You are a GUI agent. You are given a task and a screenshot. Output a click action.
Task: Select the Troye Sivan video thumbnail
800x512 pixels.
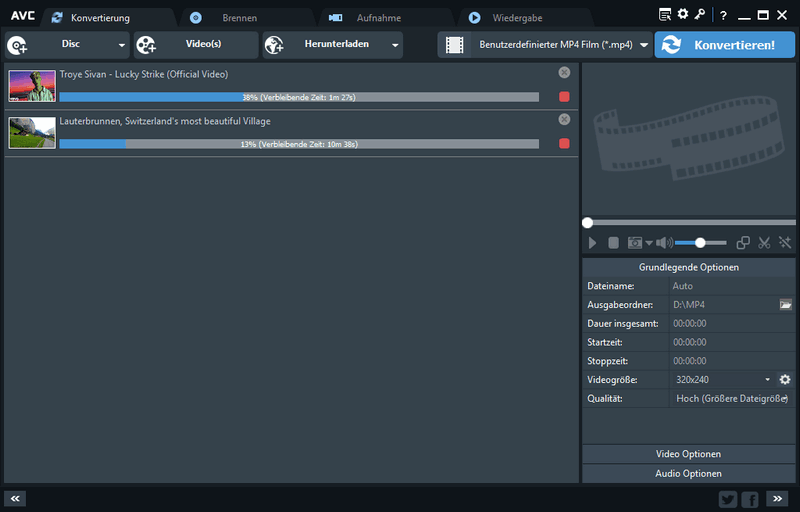(x=32, y=86)
